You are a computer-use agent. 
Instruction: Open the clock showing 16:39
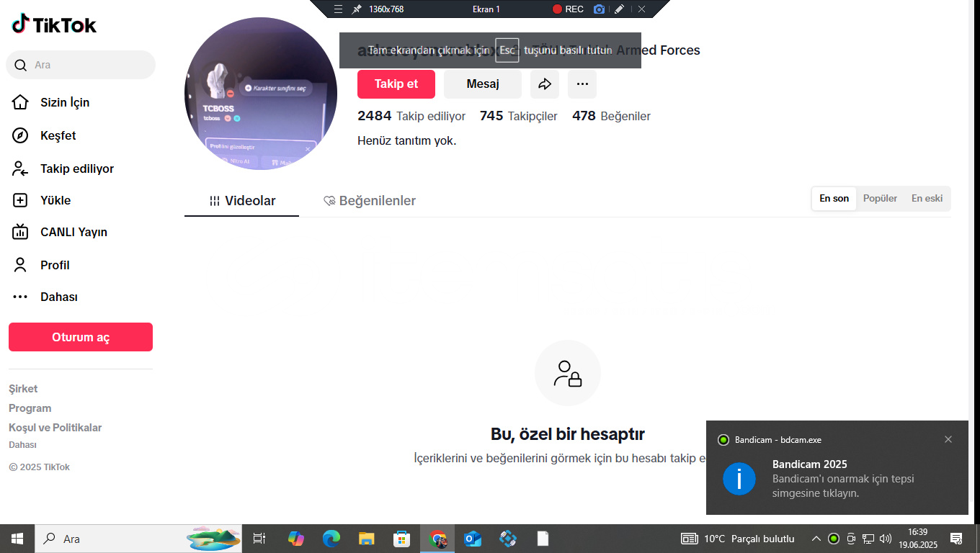pyautogui.click(x=917, y=539)
